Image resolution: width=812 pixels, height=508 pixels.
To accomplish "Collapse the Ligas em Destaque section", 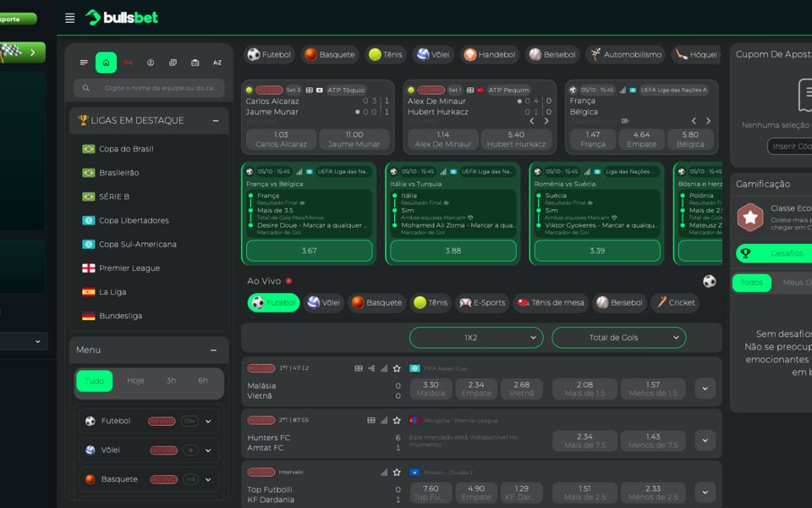I will (216, 121).
